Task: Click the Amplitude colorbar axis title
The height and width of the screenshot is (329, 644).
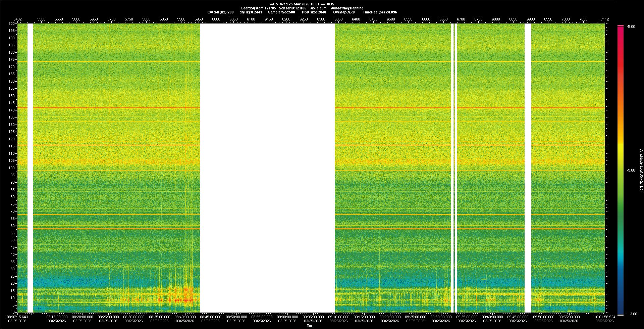Action: (641, 171)
